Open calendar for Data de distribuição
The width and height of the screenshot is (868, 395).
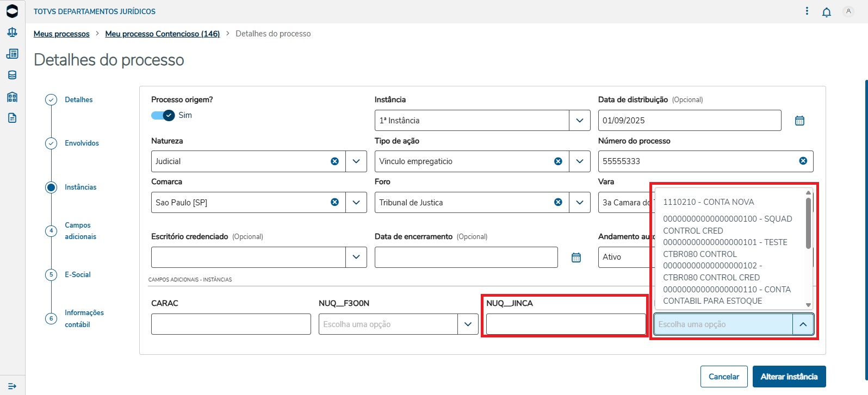pyautogui.click(x=799, y=121)
